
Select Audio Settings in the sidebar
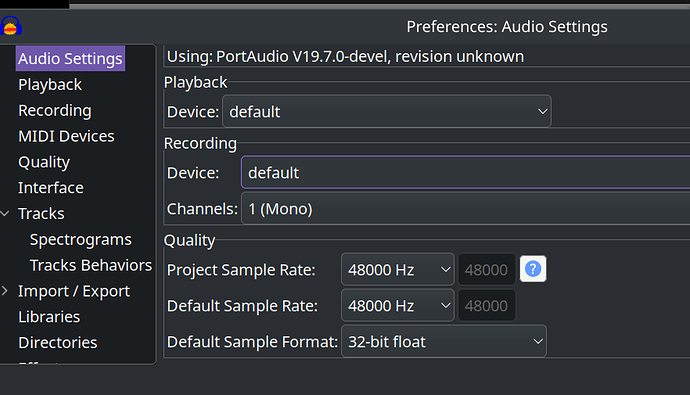click(x=70, y=59)
